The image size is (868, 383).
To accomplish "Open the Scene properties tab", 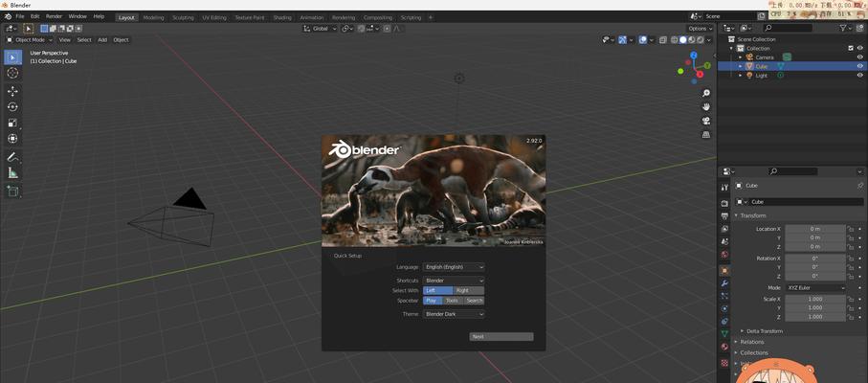I will (724, 242).
